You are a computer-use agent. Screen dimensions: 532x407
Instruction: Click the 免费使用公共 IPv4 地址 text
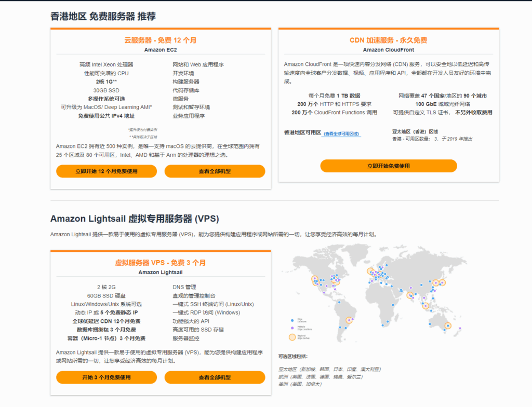coord(106,116)
